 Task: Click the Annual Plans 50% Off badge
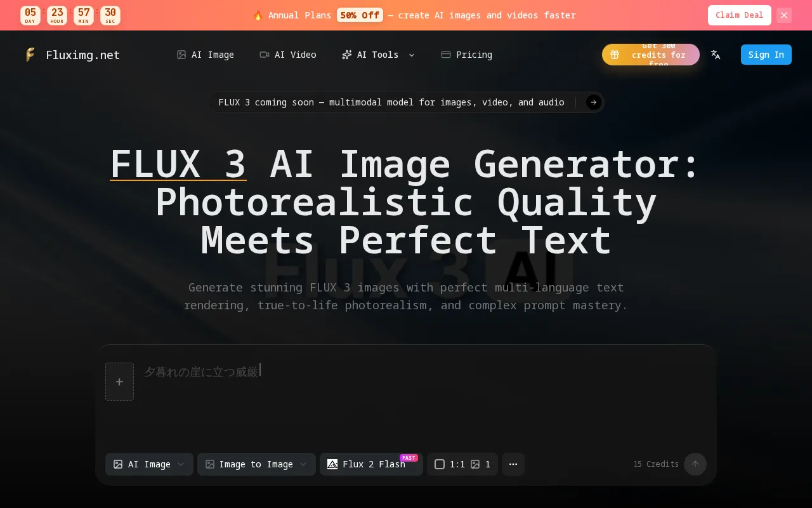point(360,15)
